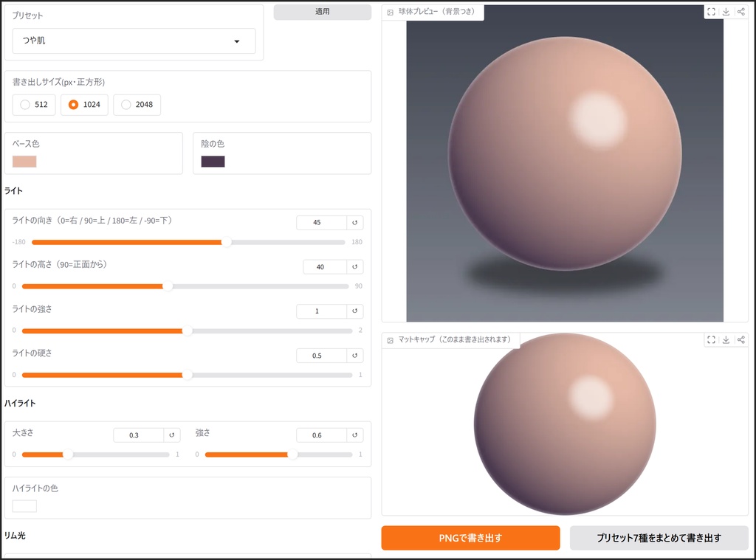This screenshot has height=560, width=756.
Task: Reset the ハイライト 強さ value
Action: coord(355,435)
